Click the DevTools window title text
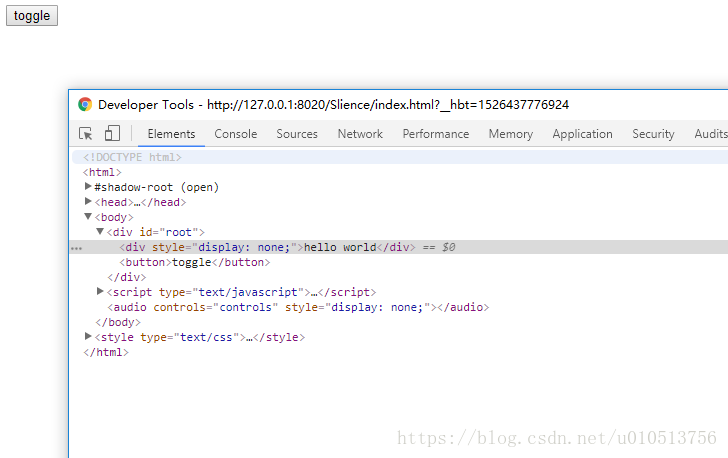The width and height of the screenshot is (728, 458). (333, 105)
